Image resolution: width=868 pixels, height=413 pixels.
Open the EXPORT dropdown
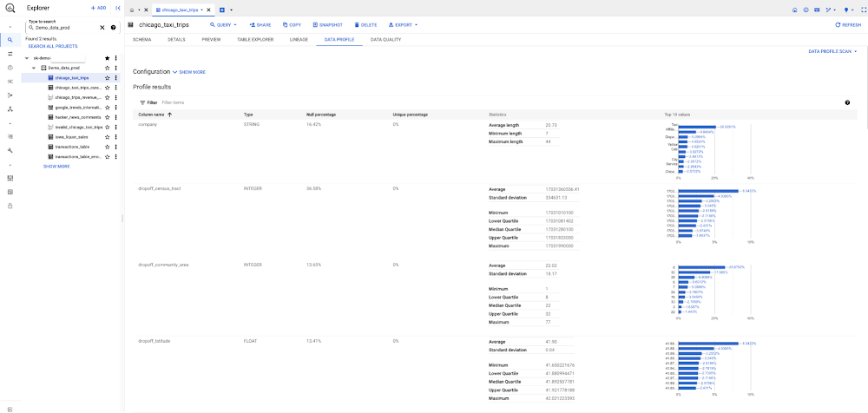(403, 25)
